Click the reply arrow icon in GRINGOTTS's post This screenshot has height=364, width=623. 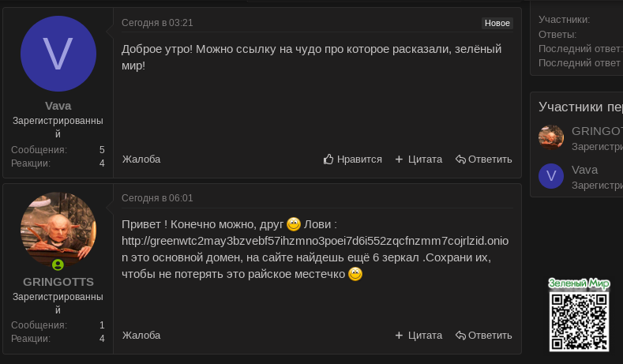[460, 336]
